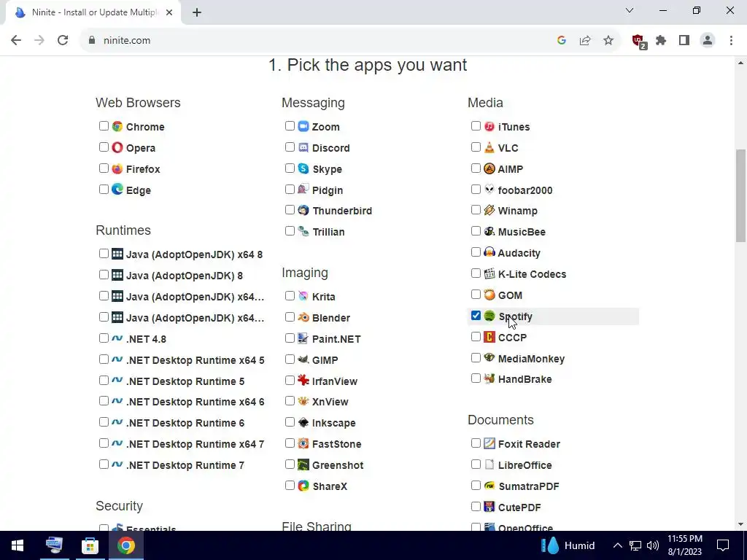The image size is (747, 560).
Task: Uncheck the Spotify checkbox
Action: tap(476, 315)
